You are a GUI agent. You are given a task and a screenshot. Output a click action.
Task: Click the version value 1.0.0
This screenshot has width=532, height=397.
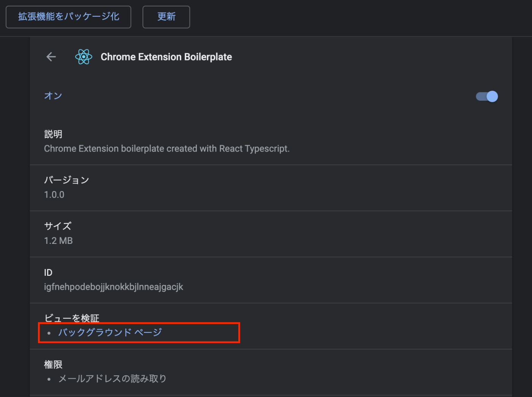54,195
